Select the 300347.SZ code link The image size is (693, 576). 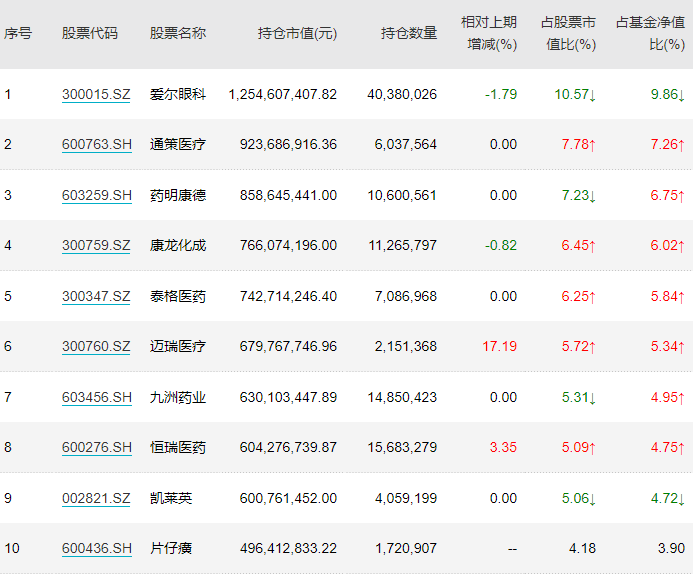tap(96, 296)
